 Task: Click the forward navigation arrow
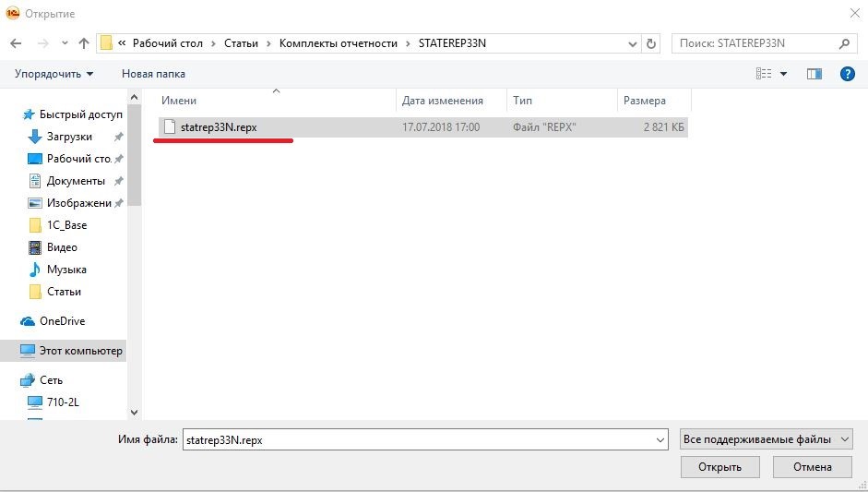click(x=42, y=43)
